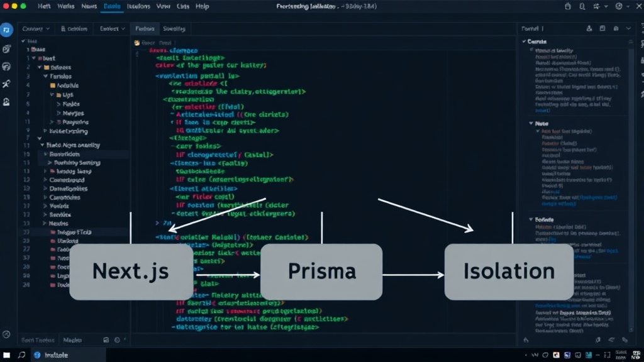Open dropdown arrow next to title bar sliders icon
644x362 pixels.
(606, 6)
